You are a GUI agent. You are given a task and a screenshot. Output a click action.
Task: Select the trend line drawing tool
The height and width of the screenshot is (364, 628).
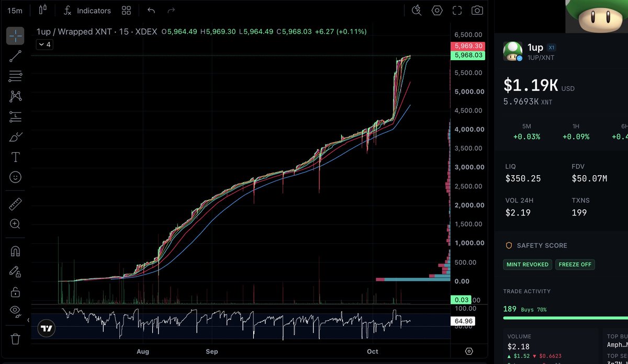[15, 56]
